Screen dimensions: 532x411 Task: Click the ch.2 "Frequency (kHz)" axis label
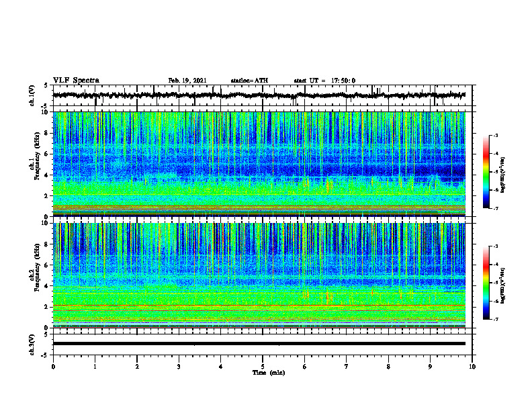(37, 267)
